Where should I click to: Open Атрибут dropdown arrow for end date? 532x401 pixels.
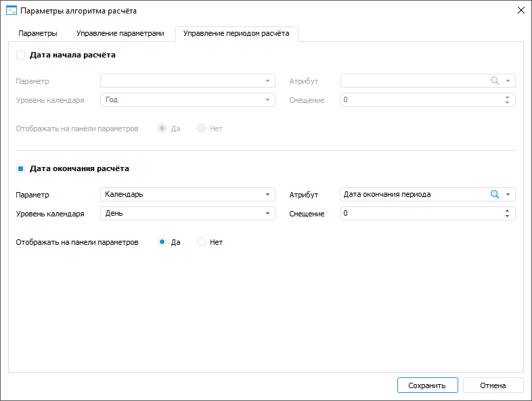pos(508,194)
